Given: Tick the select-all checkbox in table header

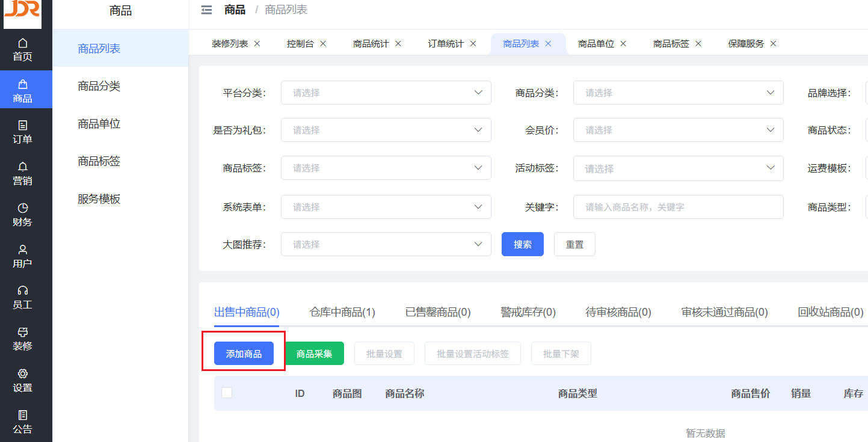Looking at the screenshot, I should pyautogui.click(x=227, y=393).
